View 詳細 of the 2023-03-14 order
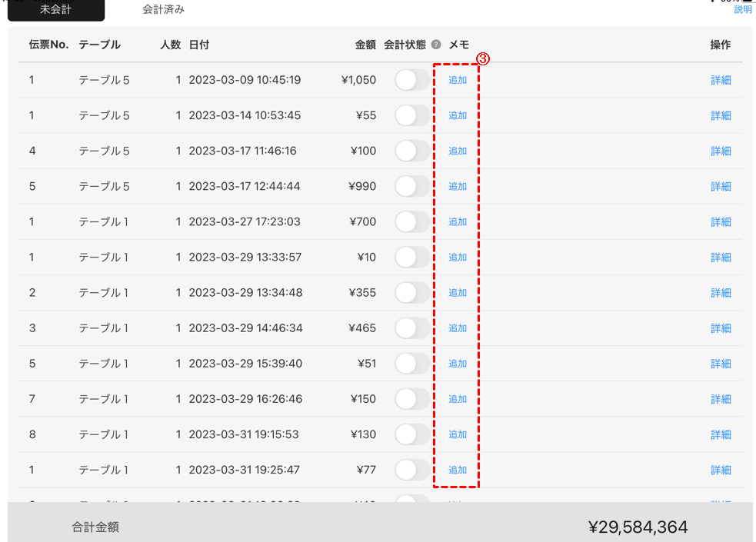 point(721,115)
